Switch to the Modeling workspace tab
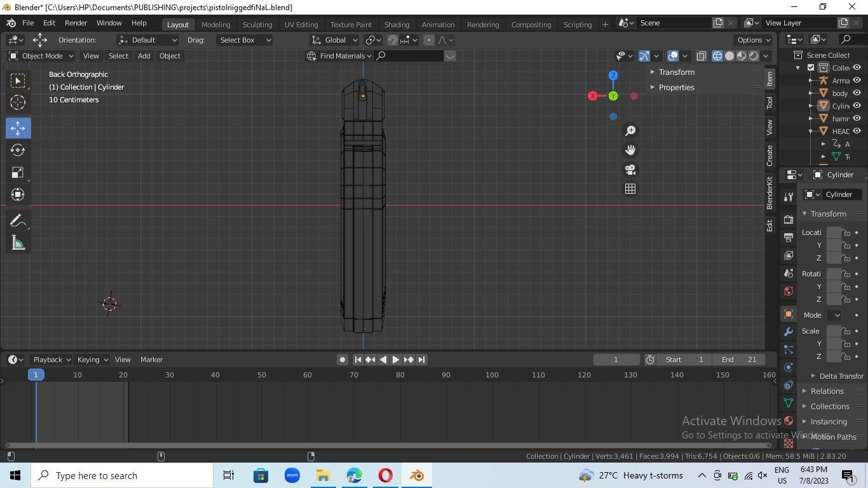The width and height of the screenshot is (868, 488). 215,24
